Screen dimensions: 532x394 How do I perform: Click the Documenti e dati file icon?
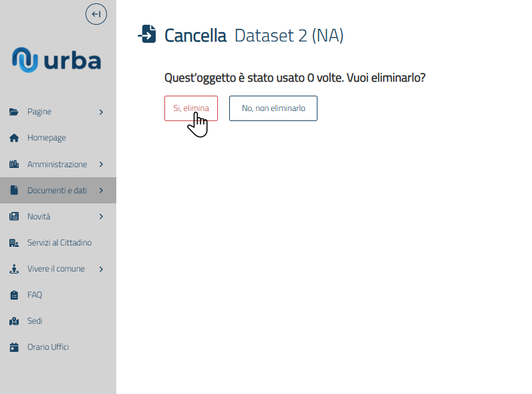pyautogui.click(x=13, y=191)
